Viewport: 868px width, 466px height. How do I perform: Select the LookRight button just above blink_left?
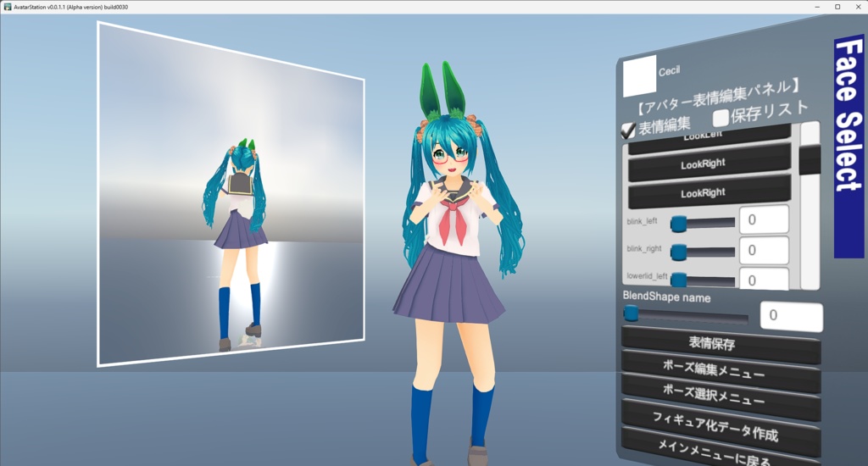tap(709, 193)
